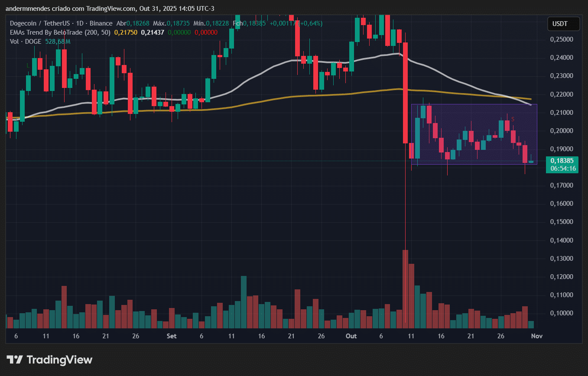Open the USDT currency selector
The height and width of the screenshot is (376, 588).
point(563,24)
